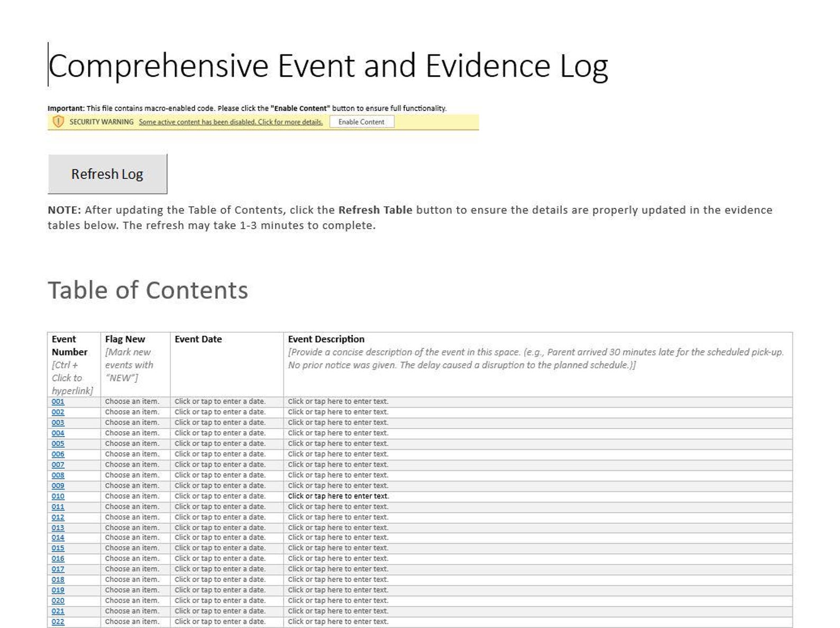Viewport: 840px width, 628px height.
Task: Click the date field for event 019
Action: point(220,590)
